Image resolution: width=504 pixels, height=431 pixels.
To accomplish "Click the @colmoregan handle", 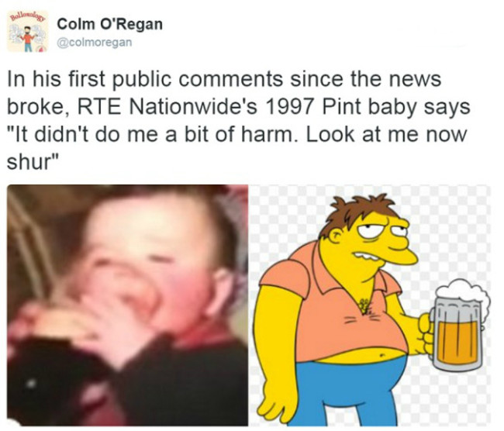I will click(95, 42).
